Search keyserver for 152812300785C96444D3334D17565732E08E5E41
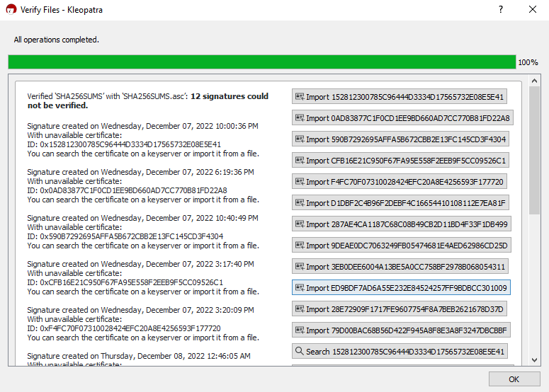This screenshot has height=392, width=549. [400, 352]
